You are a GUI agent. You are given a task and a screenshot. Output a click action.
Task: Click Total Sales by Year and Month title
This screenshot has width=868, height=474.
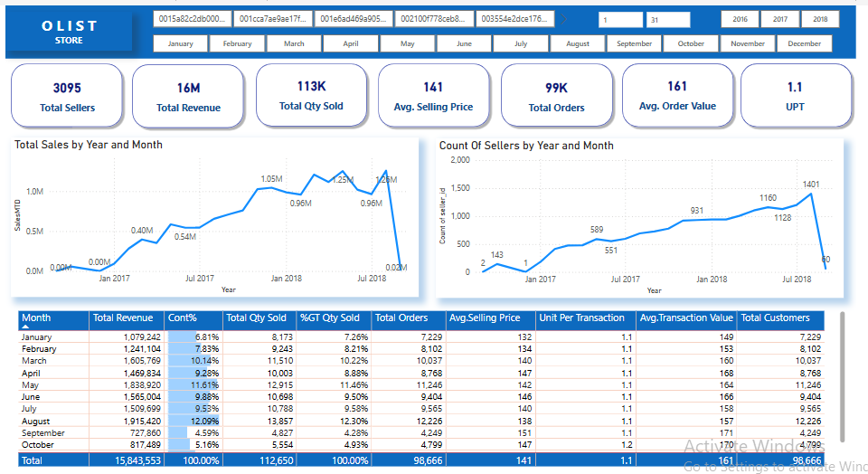click(89, 145)
